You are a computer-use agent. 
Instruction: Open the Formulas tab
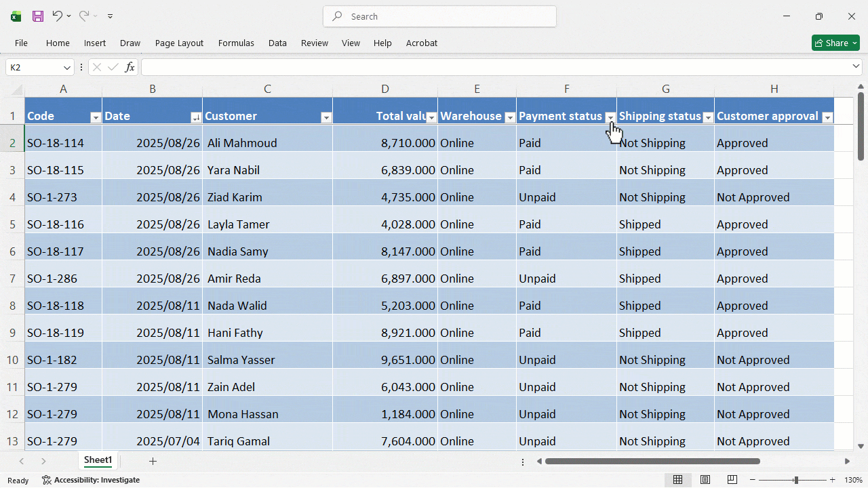coord(236,43)
